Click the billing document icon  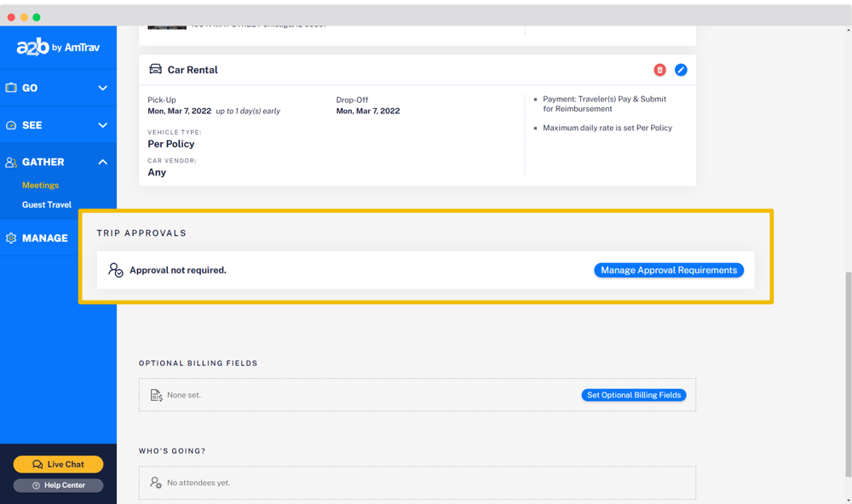[156, 395]
